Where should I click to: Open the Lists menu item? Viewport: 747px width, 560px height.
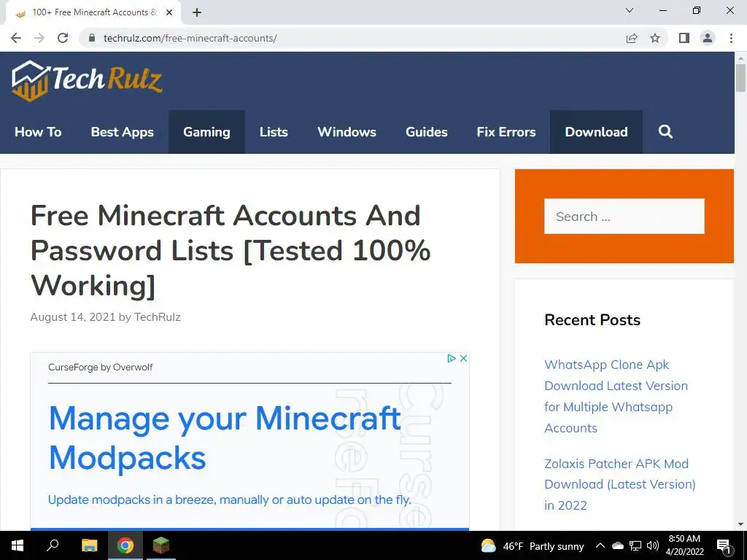(x=274, y=132)
